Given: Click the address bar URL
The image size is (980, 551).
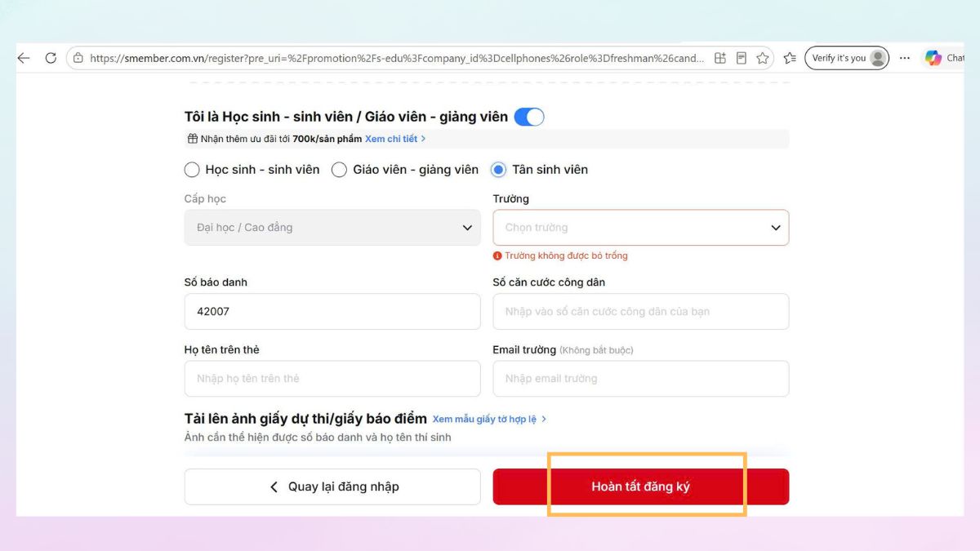Looking at the screenshot, I should click(x=397, y=58).
